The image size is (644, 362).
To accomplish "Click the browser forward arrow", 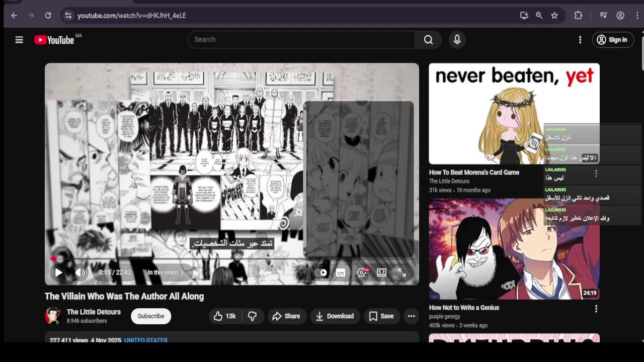I will (31, 16).
